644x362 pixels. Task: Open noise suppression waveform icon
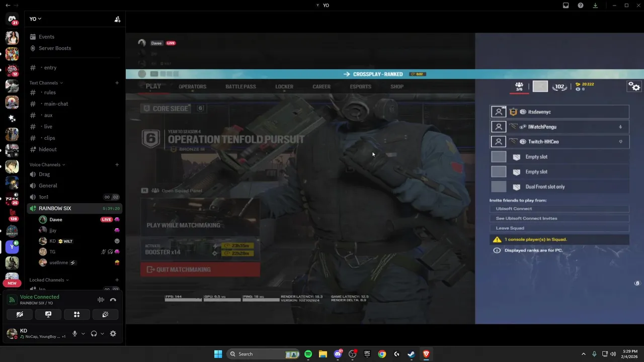tap(101, 300)
